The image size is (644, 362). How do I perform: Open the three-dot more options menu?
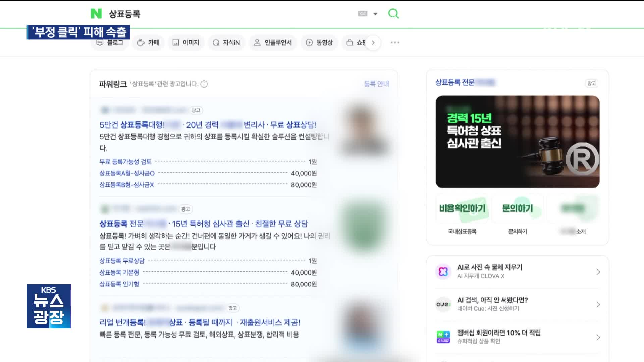(x=395, y=42)
